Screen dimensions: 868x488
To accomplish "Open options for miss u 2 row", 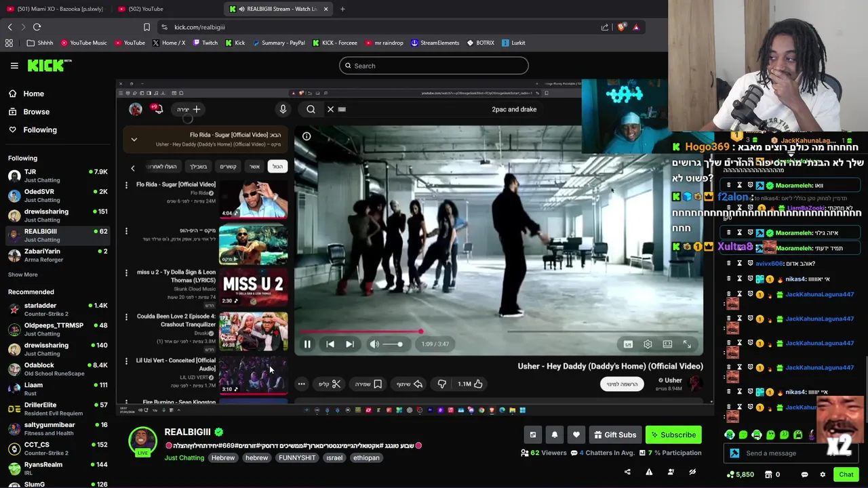I will pyautogui.click(x=126, y=272).
